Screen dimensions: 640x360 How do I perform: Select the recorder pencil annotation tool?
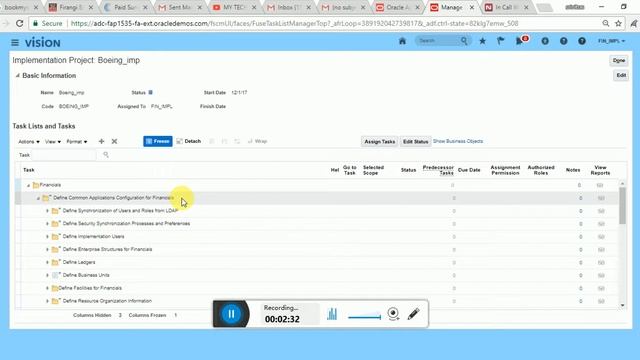click(x=413, y=313)
